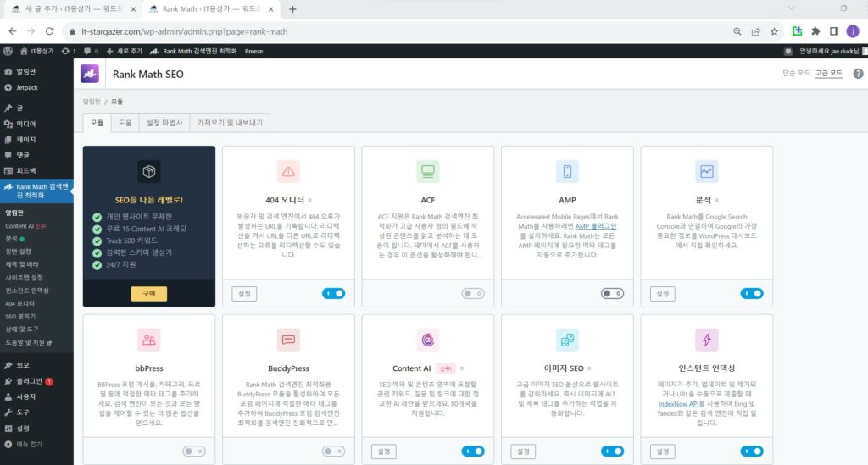Image resolution: width=868 pixels, height=465 pixels.
Task: Click 알림판 in the breadcrumb
Action: (92, 102)
